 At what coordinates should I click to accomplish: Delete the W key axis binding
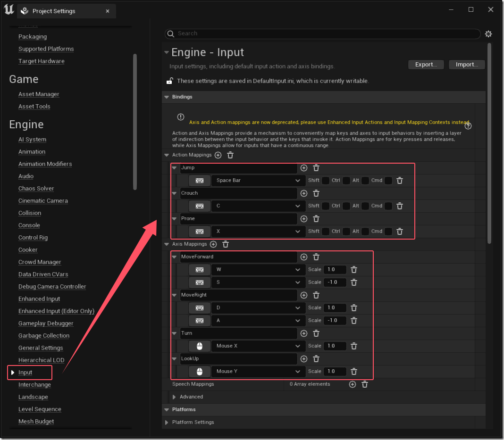353,270
